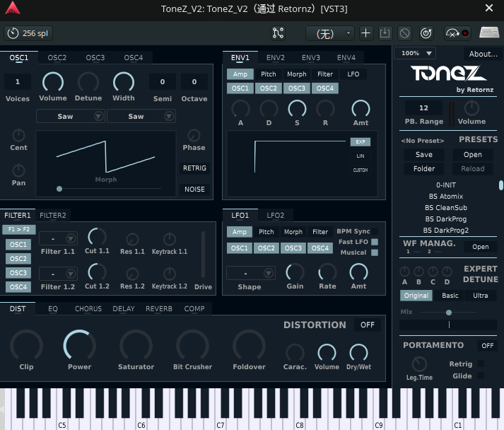Click the preset list scrollbar
Image resolution: width=504 pixels, height=430 pixels.
coord(500,185)
